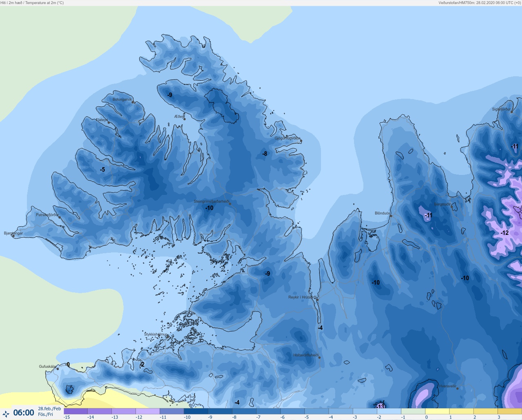Select the Reykir í Hrútafirði station label
The height and width of the screenshot is (420, 522).
[x=302, y=297]
